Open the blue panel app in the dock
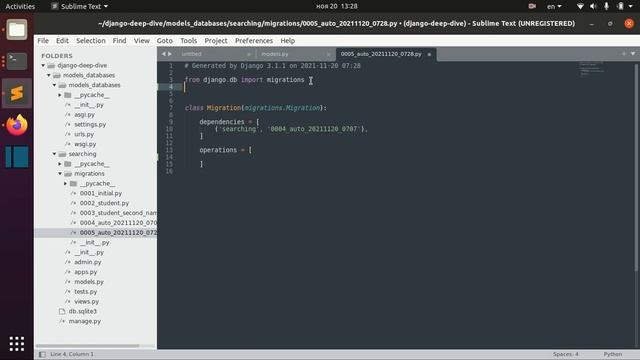 click(x=17, y=157)
